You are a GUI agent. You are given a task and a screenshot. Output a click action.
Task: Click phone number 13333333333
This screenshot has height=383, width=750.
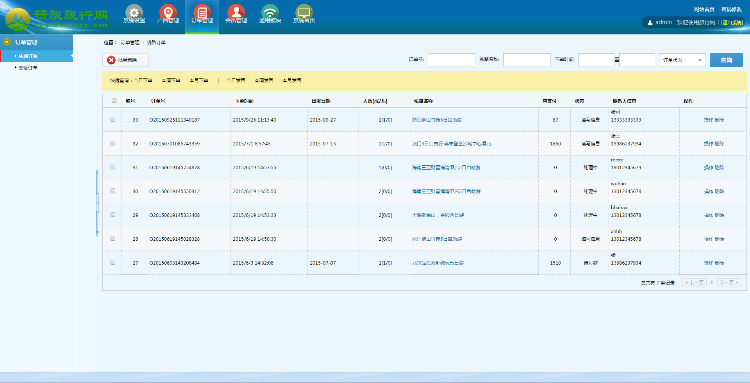point(626,120)
